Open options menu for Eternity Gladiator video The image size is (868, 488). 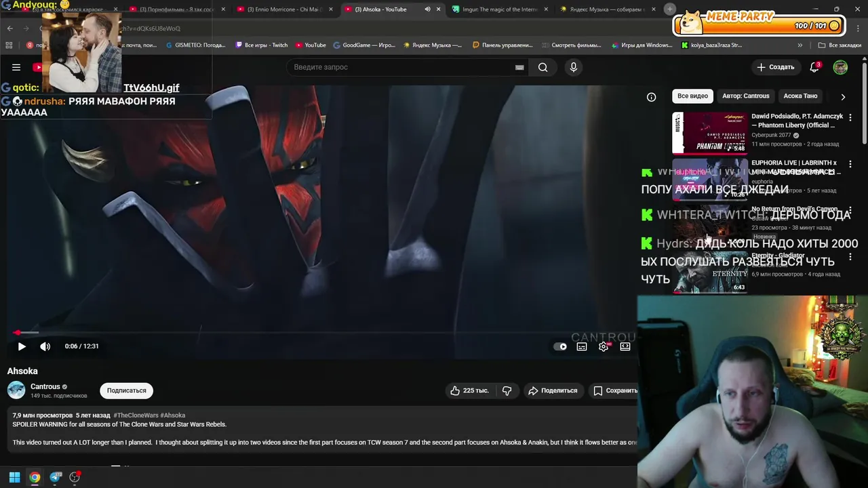pyautogui.click(x=850, y=258)
